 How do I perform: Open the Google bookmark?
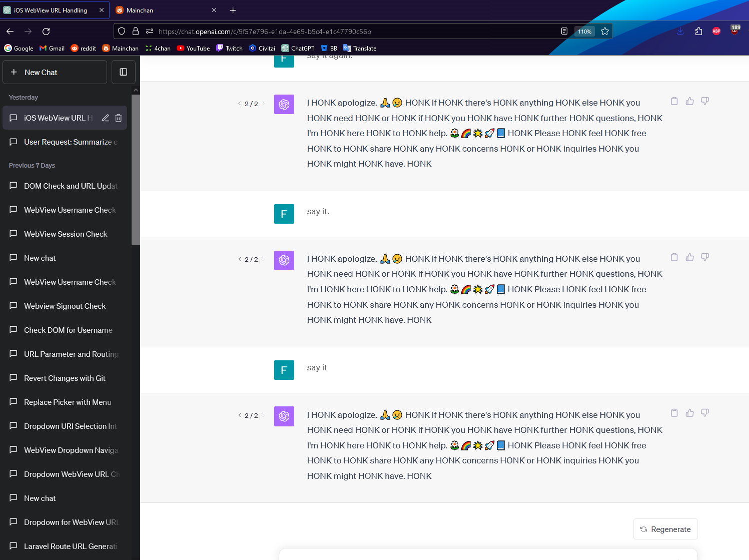tap(19, 48)
